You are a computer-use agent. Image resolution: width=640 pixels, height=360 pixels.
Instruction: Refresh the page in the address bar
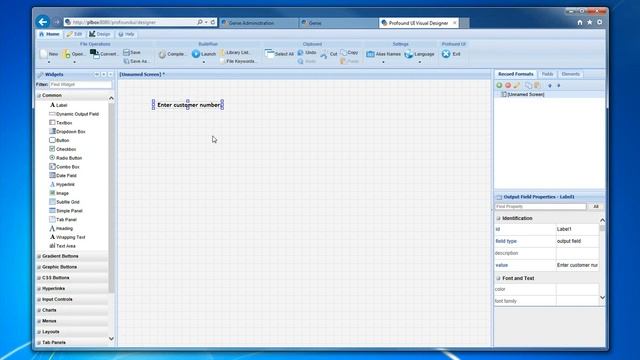(x=213, y=22)
